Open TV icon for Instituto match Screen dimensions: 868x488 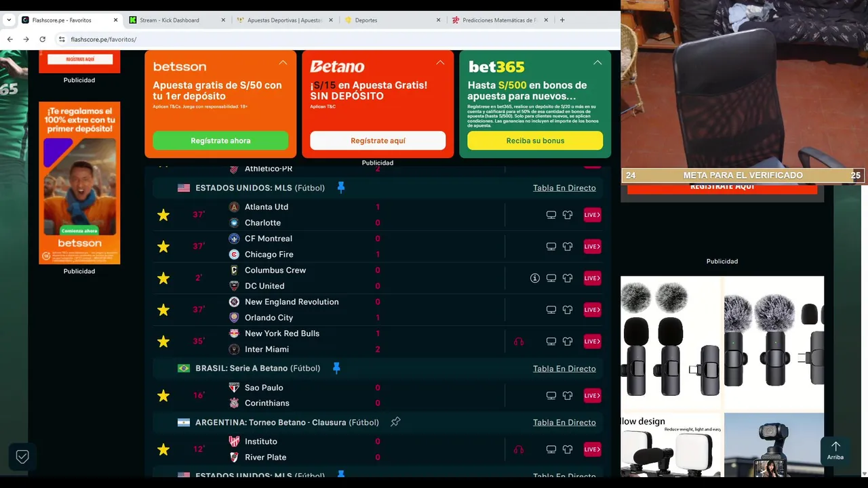click(x=551, y=449)
